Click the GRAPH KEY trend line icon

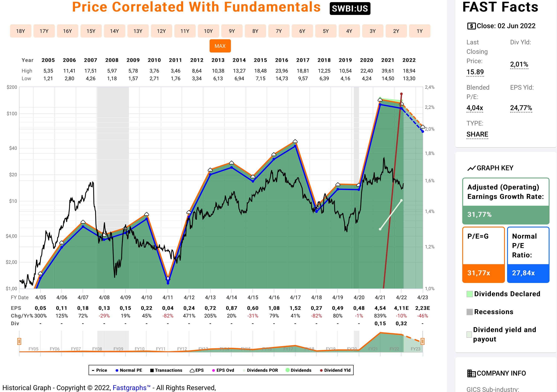[x=471, y=168]
